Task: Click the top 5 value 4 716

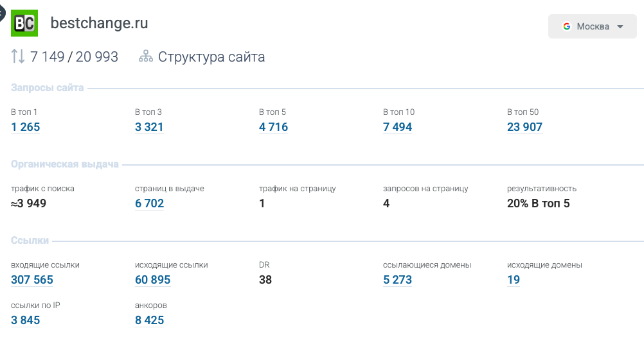Action: click(x=273, y=127)
